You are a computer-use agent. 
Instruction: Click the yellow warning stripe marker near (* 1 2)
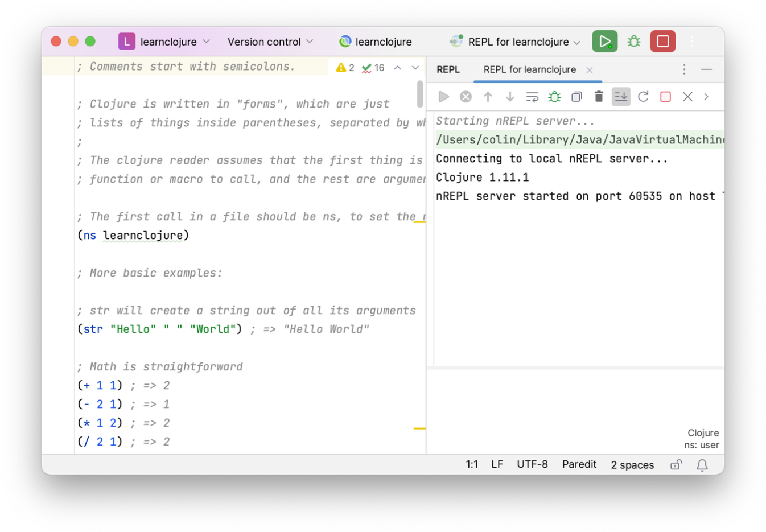tap(419, 428)
